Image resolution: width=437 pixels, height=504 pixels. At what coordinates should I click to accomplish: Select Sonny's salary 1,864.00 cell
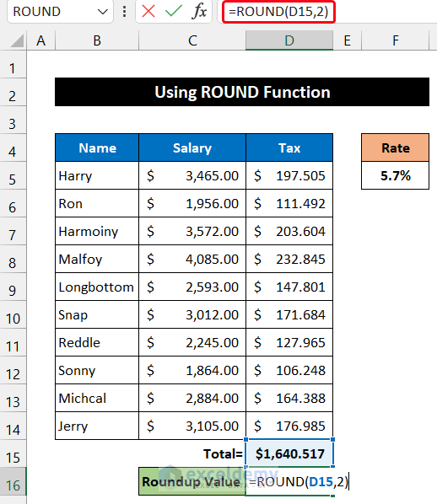tap(192, 370)
